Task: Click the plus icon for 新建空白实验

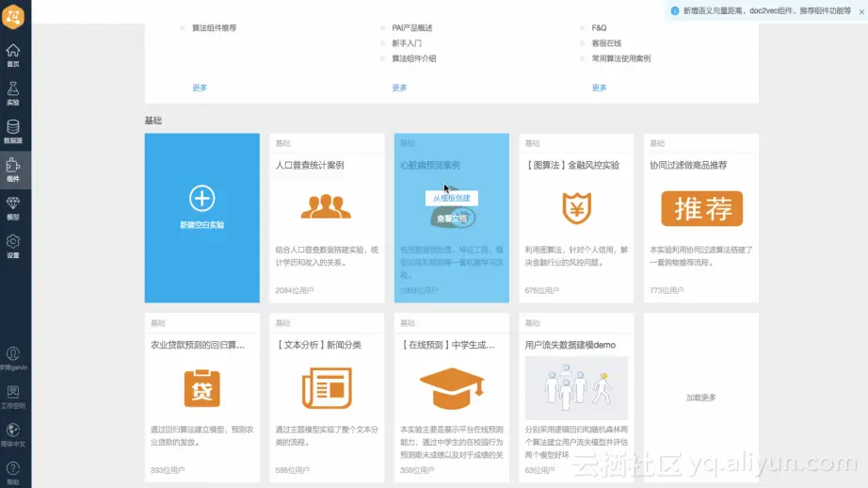Action: (x=202, y=198)
